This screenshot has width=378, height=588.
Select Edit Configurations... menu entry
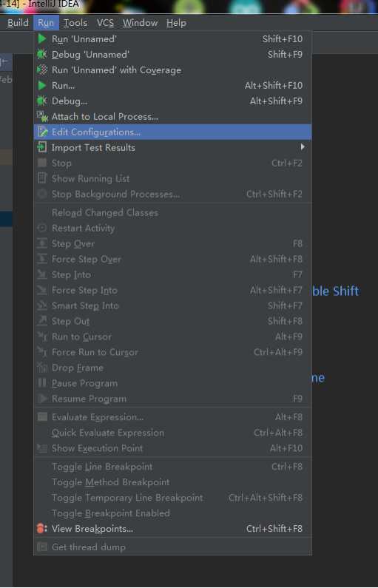pyautogui.click(x=172, y=132)
